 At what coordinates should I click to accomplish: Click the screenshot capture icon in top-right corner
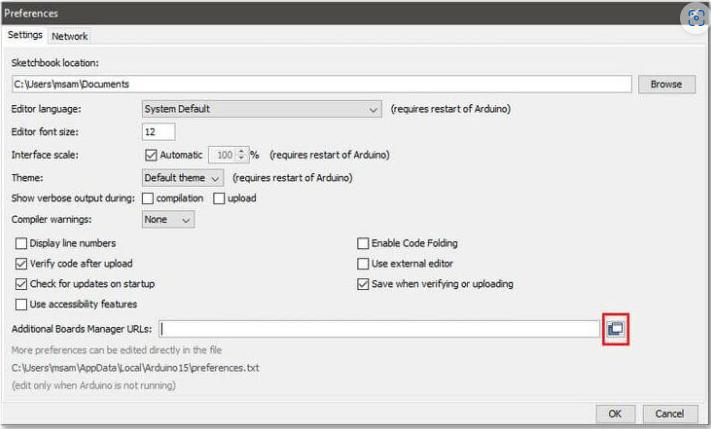pos(696,18)
